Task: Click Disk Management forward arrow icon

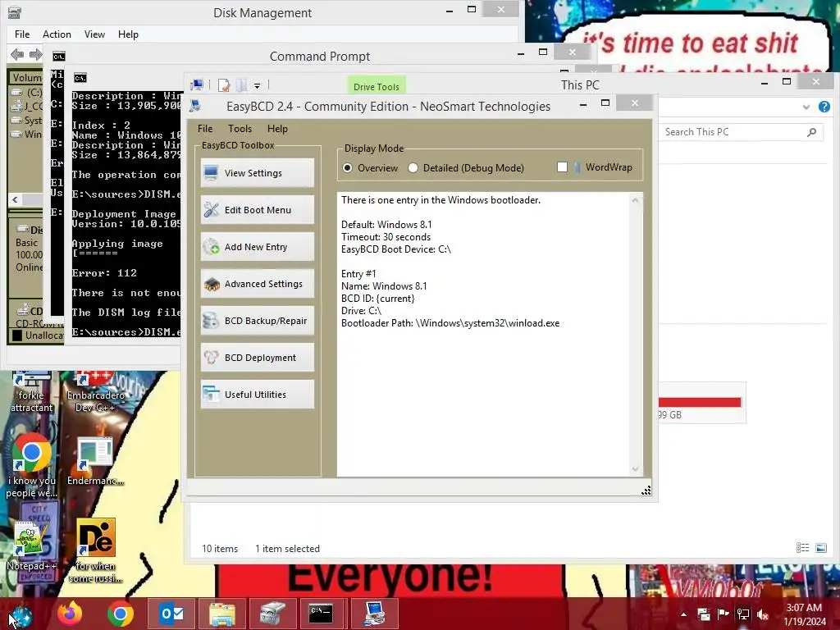Action: pyautogui.click(x=36, y=54)
